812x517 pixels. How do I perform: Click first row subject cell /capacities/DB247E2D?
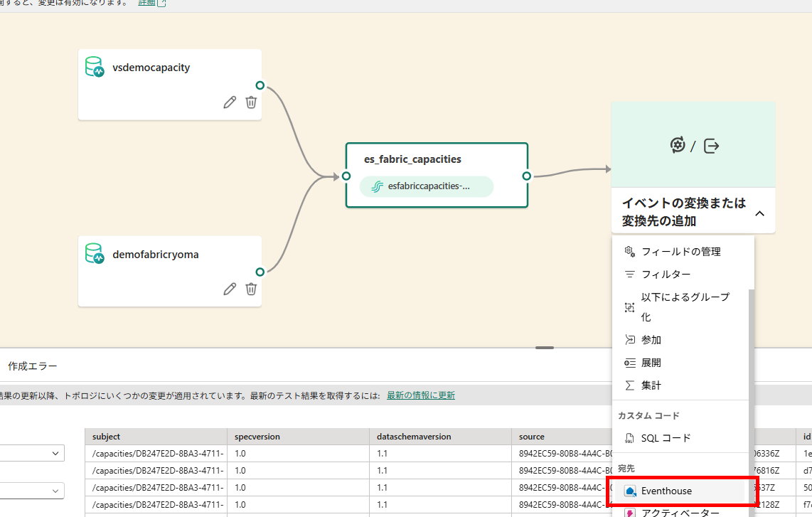[x=156, y=453]
